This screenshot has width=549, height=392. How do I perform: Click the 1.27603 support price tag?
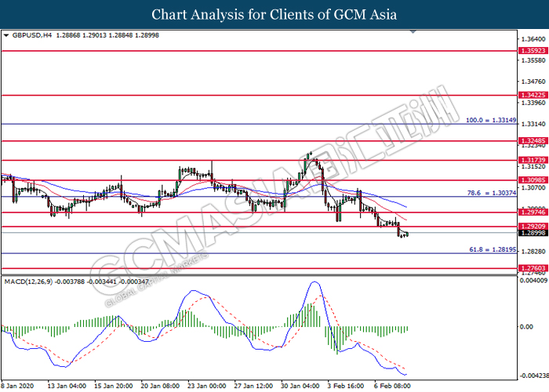[532, 268]
